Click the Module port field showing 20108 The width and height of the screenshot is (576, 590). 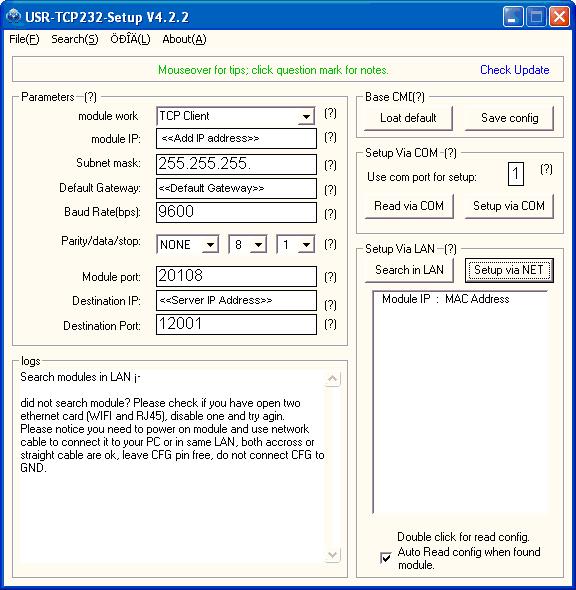[236, 276]
